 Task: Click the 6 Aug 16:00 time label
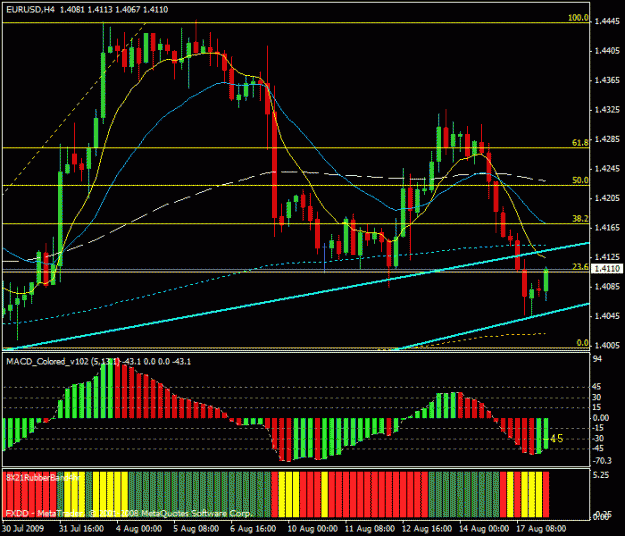253,529
